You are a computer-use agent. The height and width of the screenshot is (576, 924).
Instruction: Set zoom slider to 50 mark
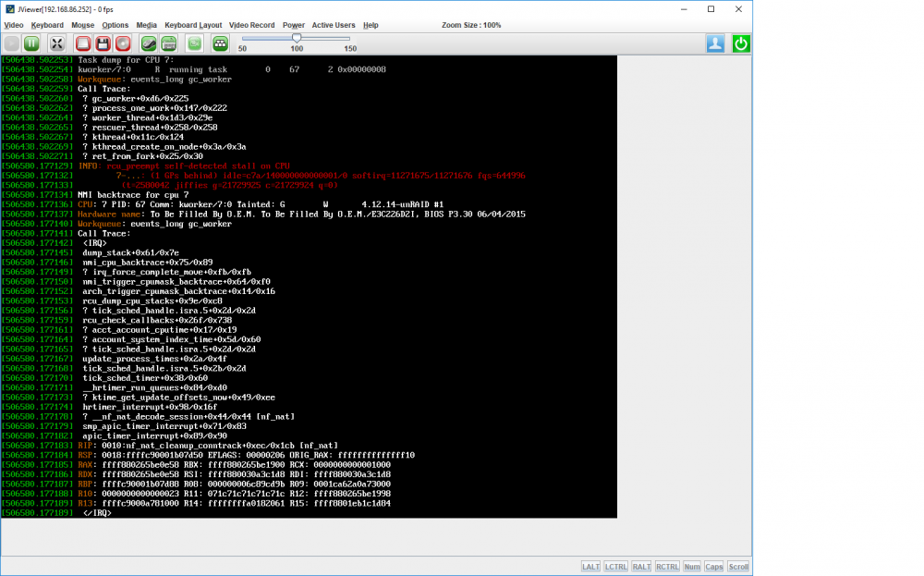[x=243, y=39]
